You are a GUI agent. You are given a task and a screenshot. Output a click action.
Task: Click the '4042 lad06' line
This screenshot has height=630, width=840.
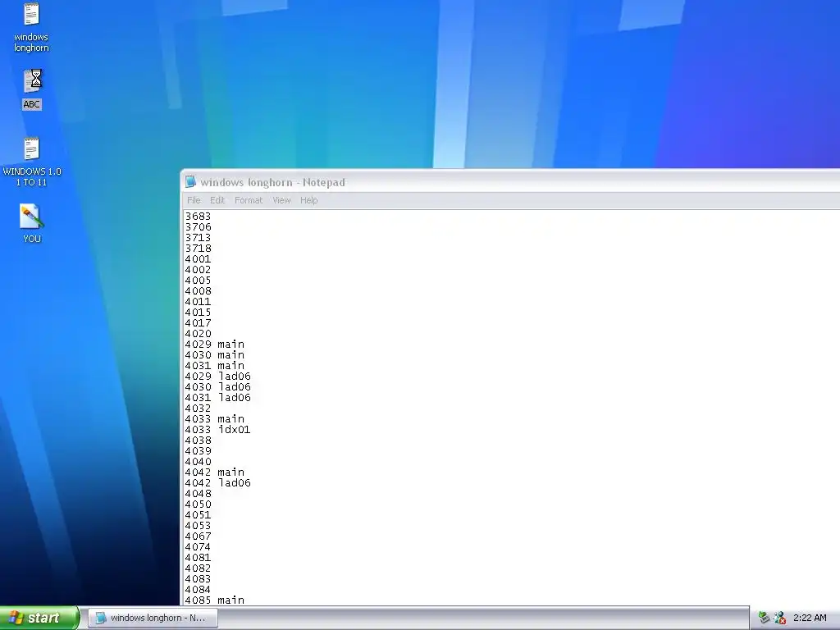point(217,483)
